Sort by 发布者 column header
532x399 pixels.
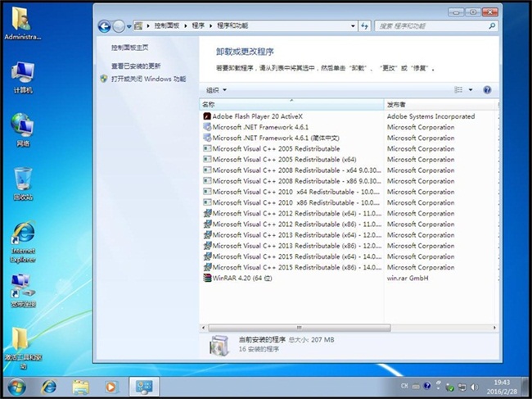click(x=441, y=105)
